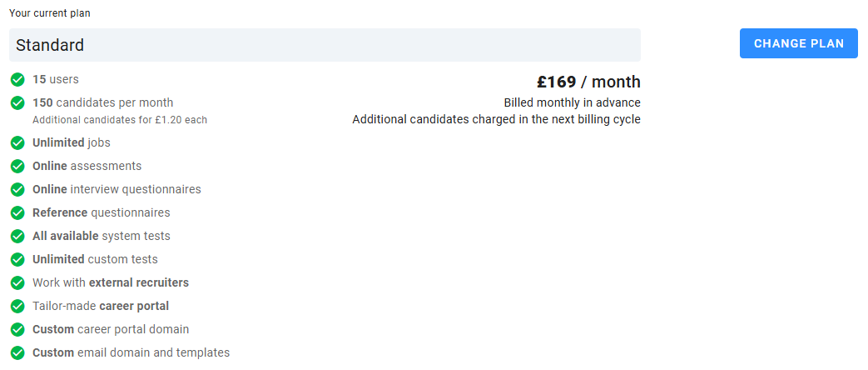Click the 'Your current plan' label

(x=50, y=13)
